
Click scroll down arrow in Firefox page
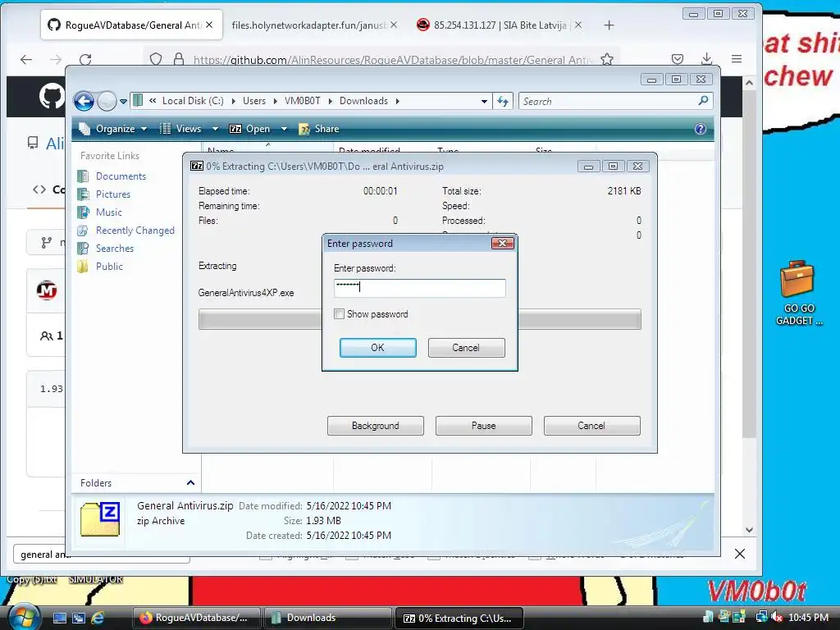[x=750, y=530]
